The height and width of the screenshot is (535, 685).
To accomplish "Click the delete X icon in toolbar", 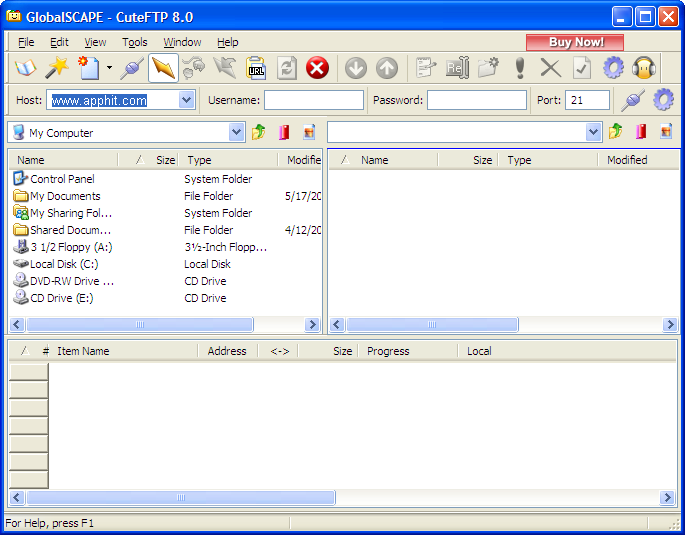I will [550, 68].
